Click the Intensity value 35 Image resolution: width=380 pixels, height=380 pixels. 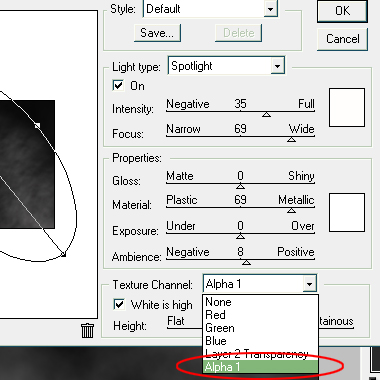(x=240, y=104)
